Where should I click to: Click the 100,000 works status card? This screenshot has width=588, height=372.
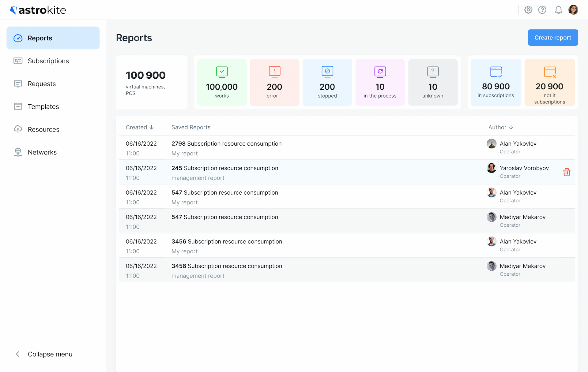pos(222,82)
